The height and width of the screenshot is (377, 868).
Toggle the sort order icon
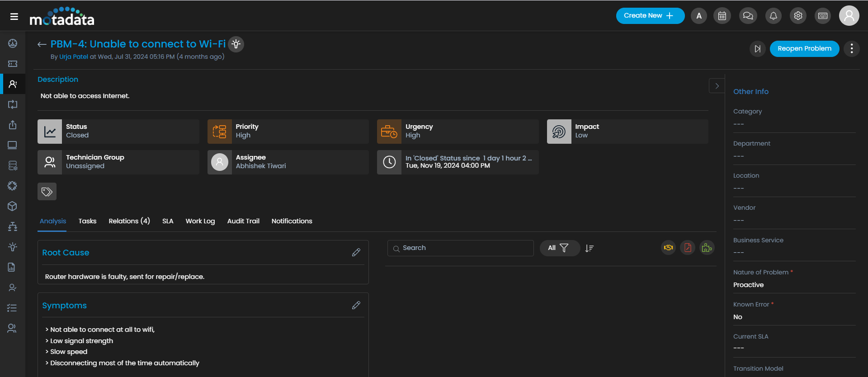589,248
